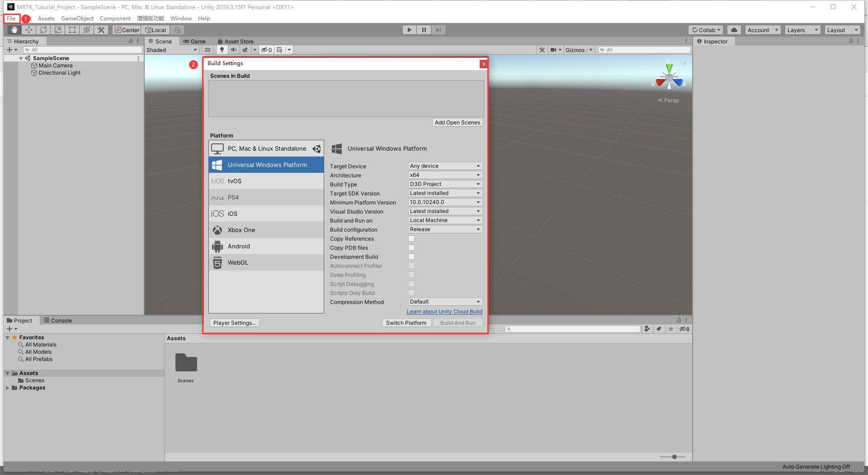This screenshot has height=475, width=868.
Task: Search by label in Project panel
Action: (659, 329)
